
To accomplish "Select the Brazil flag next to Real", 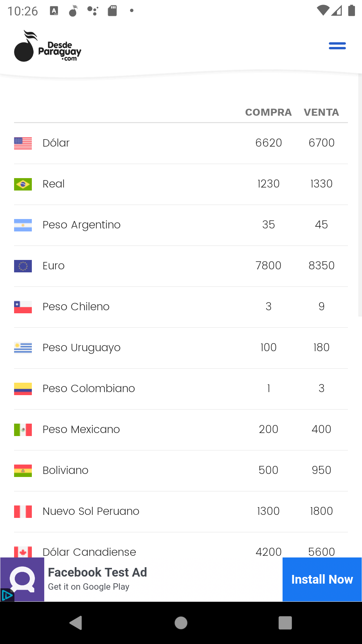I will tap(23, 184).
